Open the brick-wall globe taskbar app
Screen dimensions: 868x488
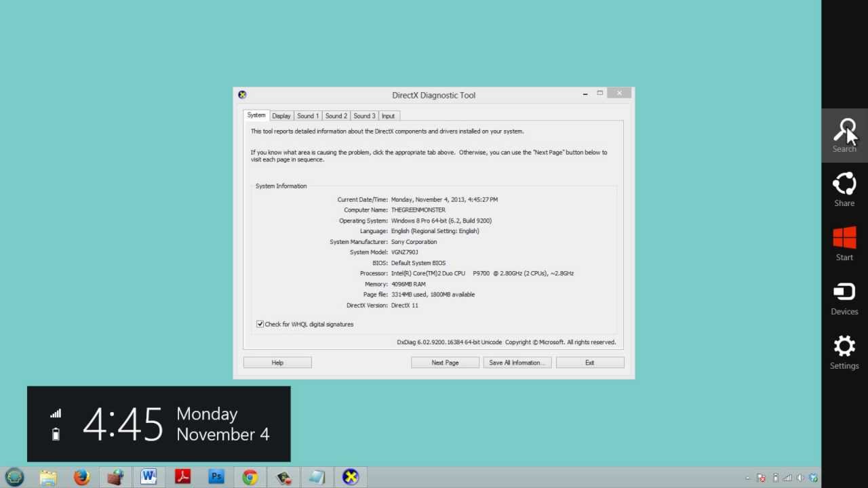115,477
